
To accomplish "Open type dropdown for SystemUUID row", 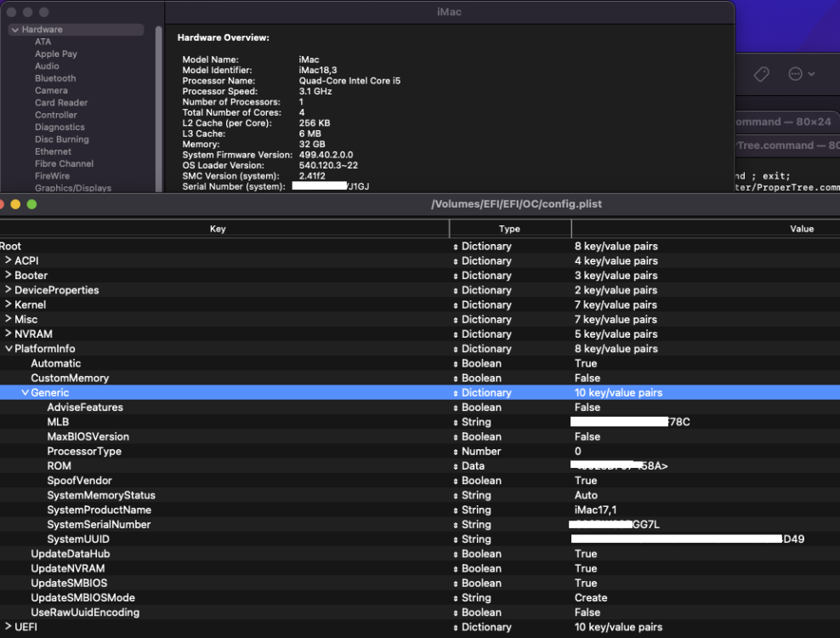I will pos(456,539).
